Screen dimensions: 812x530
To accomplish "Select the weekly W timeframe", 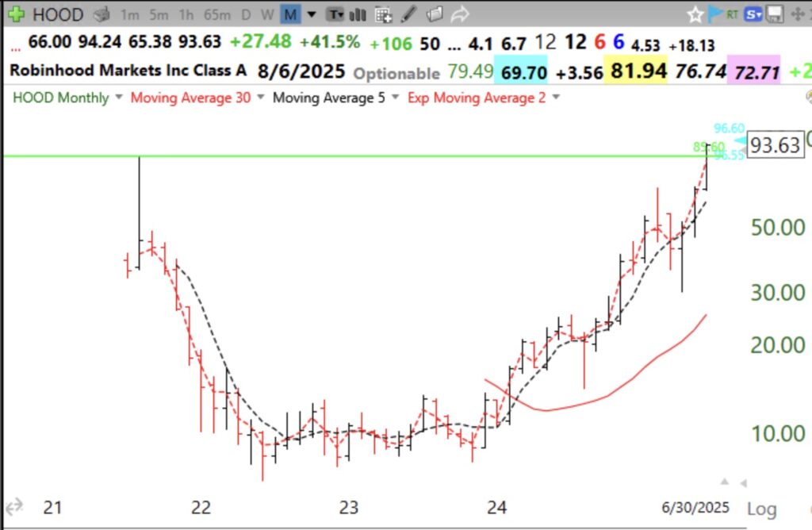I will coord(267,15).
